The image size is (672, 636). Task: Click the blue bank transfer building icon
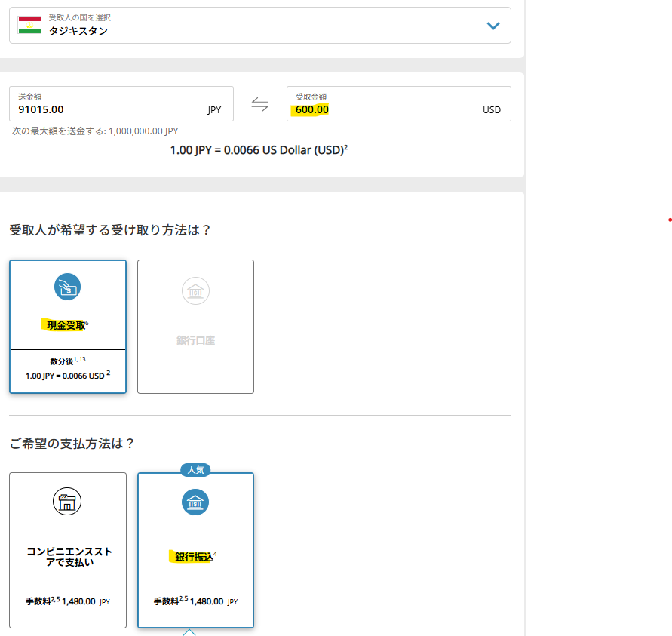tap(195, 502)
